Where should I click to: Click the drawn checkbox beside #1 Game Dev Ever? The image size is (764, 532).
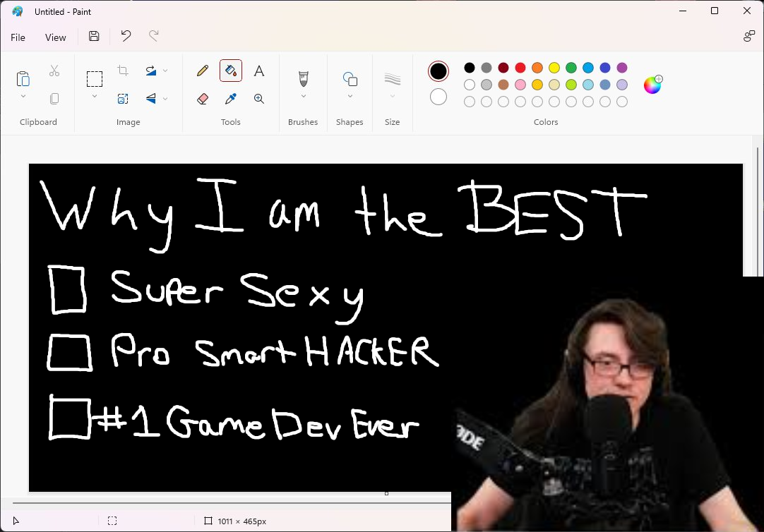click(x=70, y=418)
